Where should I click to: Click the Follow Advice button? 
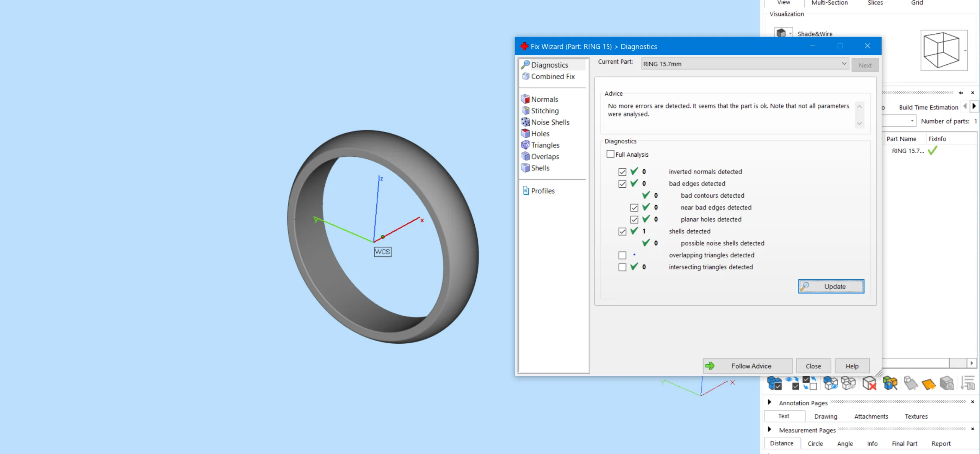coord(747,366)
